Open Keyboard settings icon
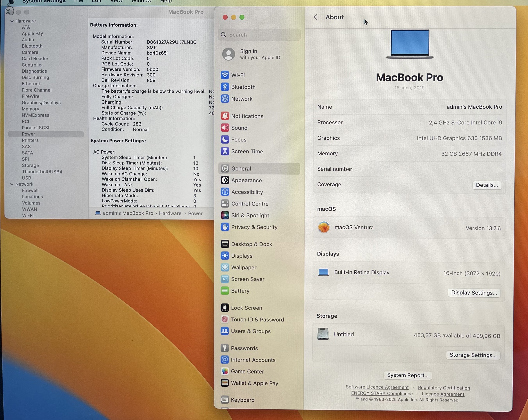Viewport: 528px width, 420px height. point(225,400)
